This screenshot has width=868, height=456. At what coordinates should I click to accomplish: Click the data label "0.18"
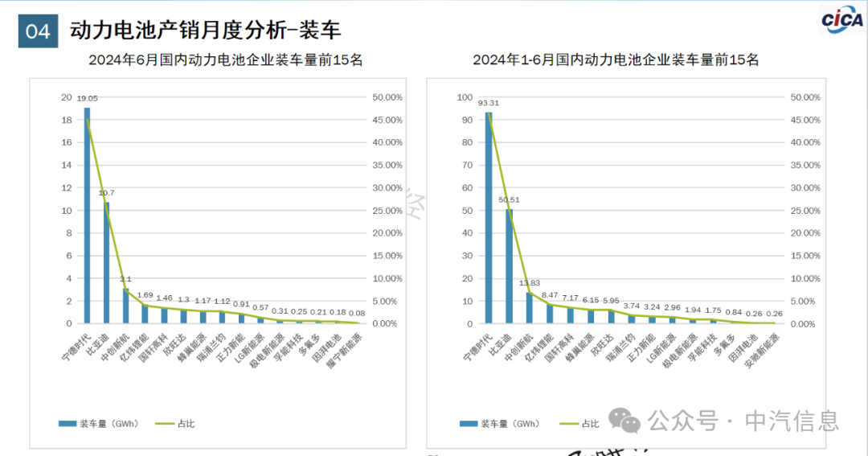(338, 313)
